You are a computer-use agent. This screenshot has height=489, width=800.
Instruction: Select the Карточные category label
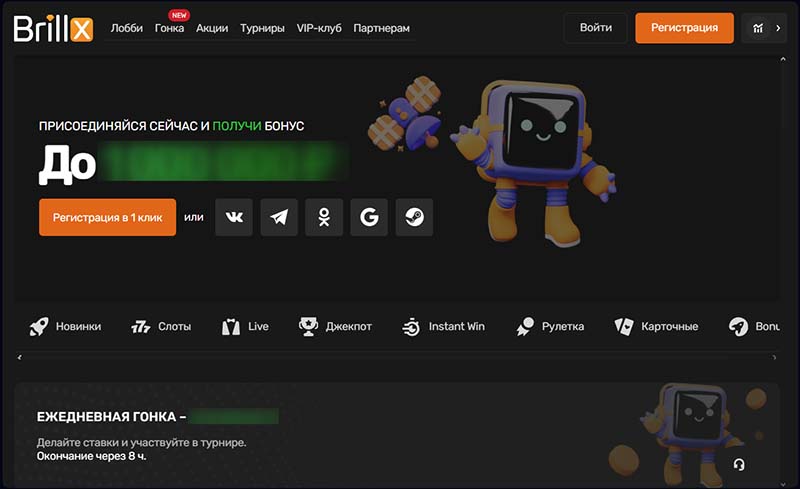tap(669, 326)
